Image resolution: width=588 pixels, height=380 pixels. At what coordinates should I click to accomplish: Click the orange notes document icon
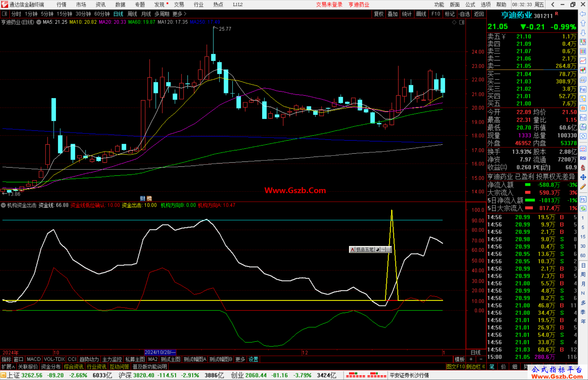(x=583, y=108)
